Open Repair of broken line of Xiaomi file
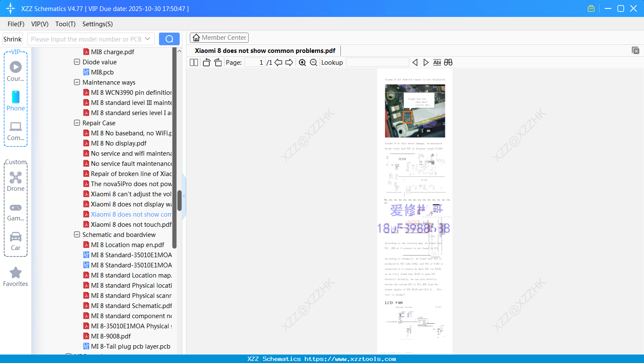Screen dimensions: 644x363 point(127,173)
